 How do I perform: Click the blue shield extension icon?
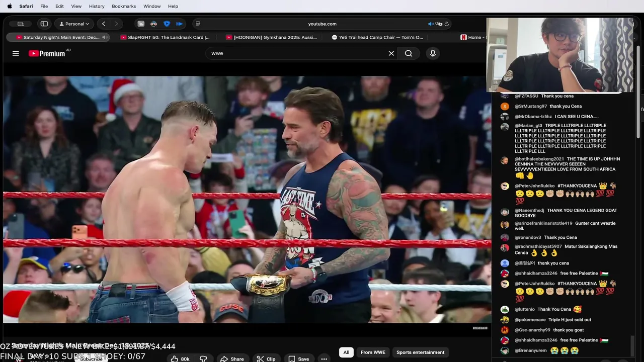pos(167,24)
